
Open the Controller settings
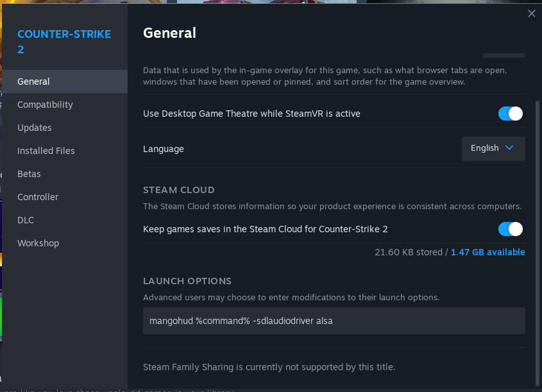tap(65, 197)
